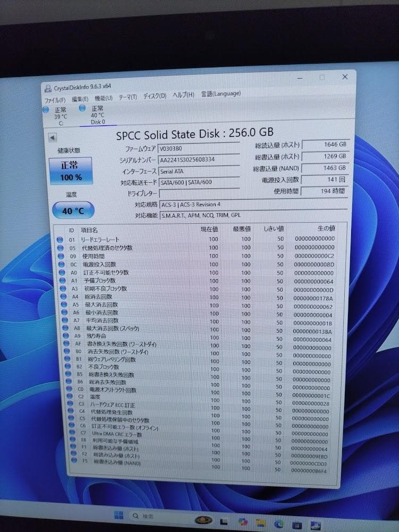Viewport: 399px width, 532px height.
Task: Click the total host reads value 1646 GB
Action: (x=325, y=145)
